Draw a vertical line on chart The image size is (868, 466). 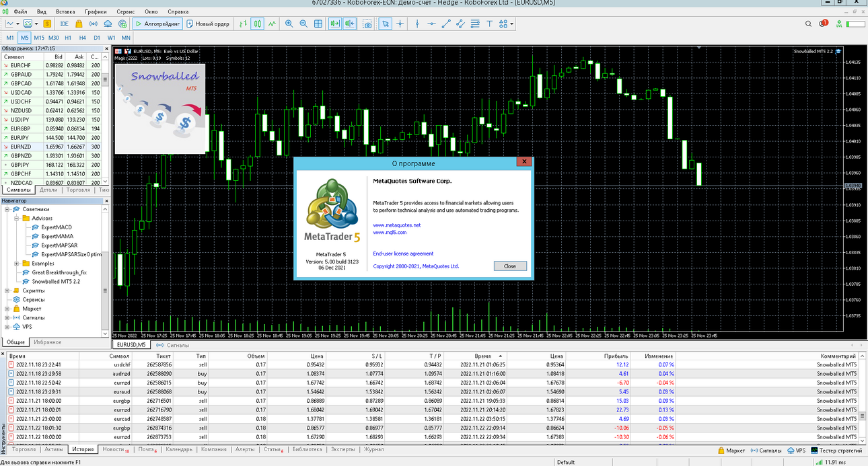[417, 24]
